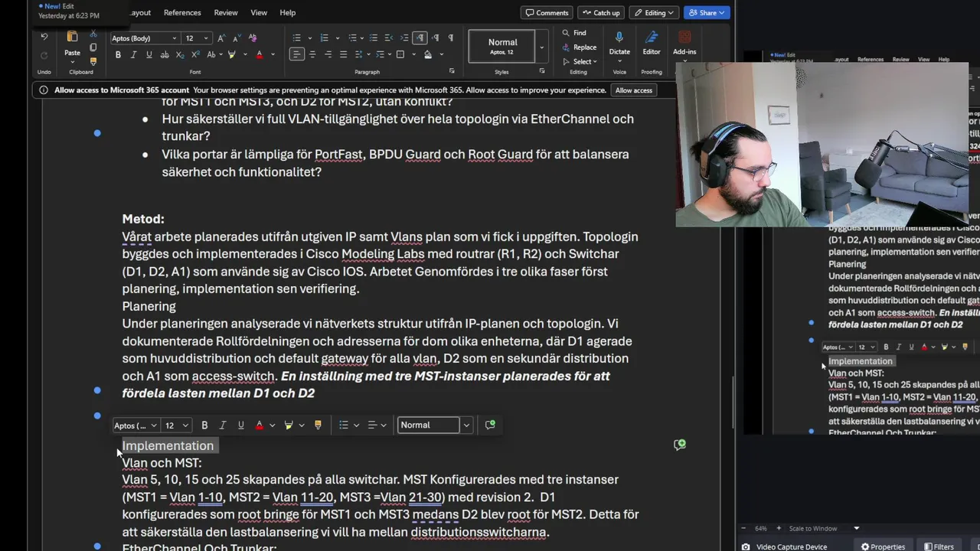Toggle ribbon Align Left button

click(297, 54)
